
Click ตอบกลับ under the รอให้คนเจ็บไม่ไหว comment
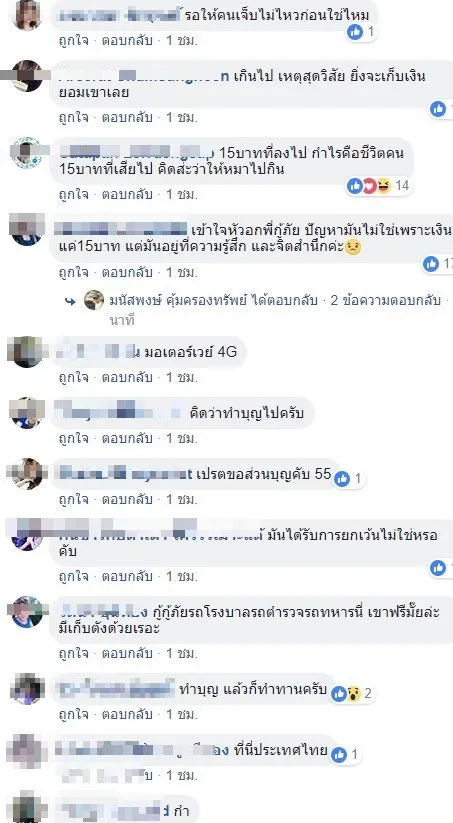(127, 41)
